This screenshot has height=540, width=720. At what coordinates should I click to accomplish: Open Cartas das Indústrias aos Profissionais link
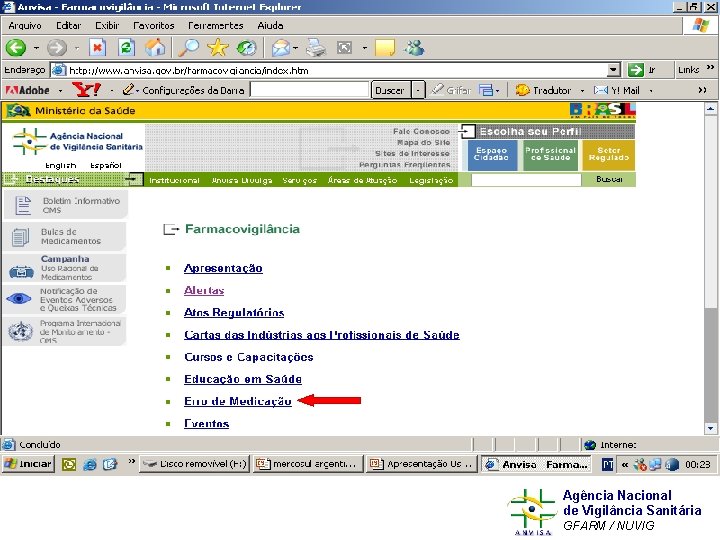pos(321,335)
